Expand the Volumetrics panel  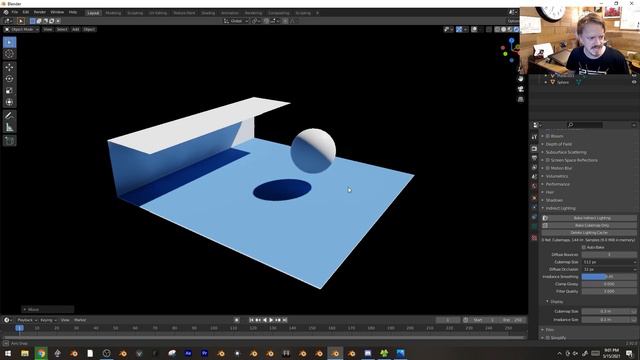pyautogui.click(x=557, y=176)
